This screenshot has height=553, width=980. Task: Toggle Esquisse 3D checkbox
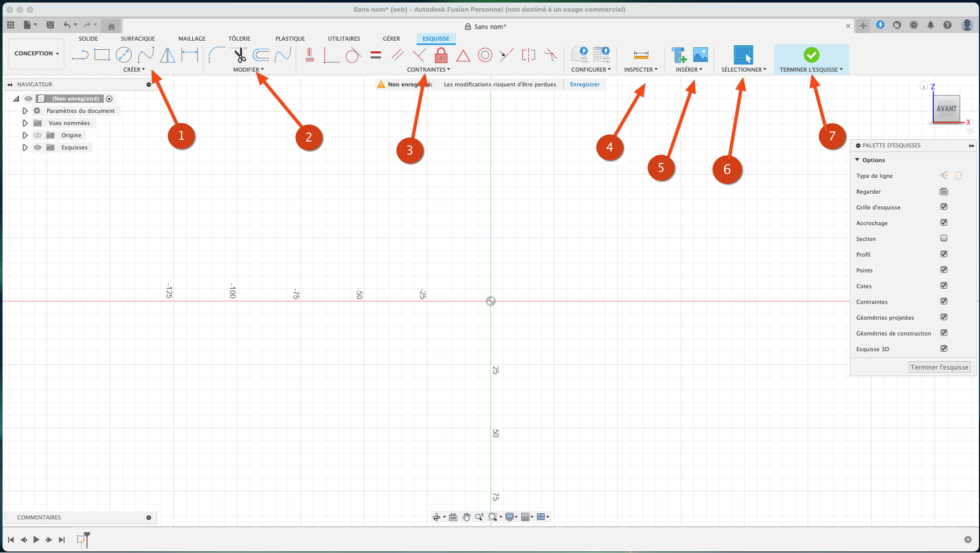944,349
